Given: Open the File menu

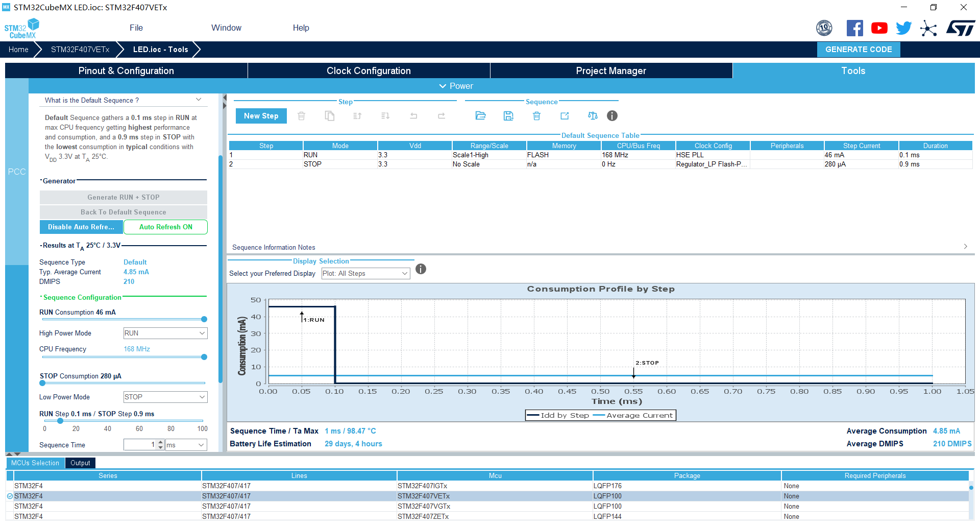Looking at the screenshot, I should [x=136, y=28].
